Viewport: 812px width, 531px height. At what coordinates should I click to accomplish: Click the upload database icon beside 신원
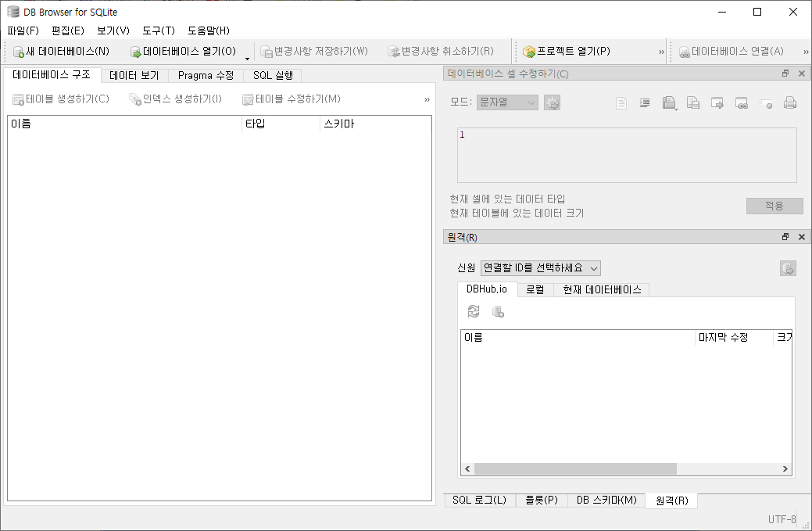[x=788, y=268]
